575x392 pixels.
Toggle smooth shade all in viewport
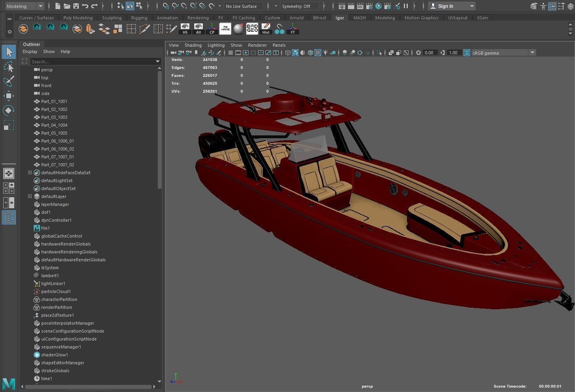coord(295,53)
